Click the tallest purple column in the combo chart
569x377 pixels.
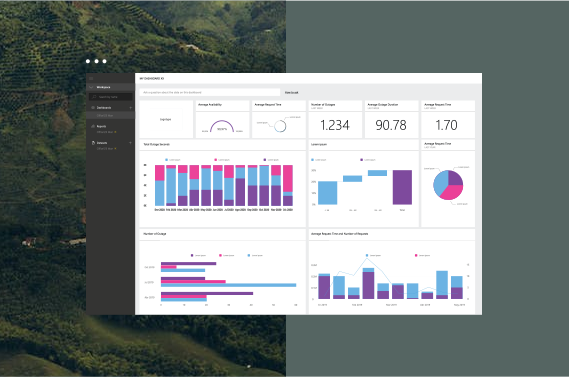pyautogui.click(x=368, y=285)
